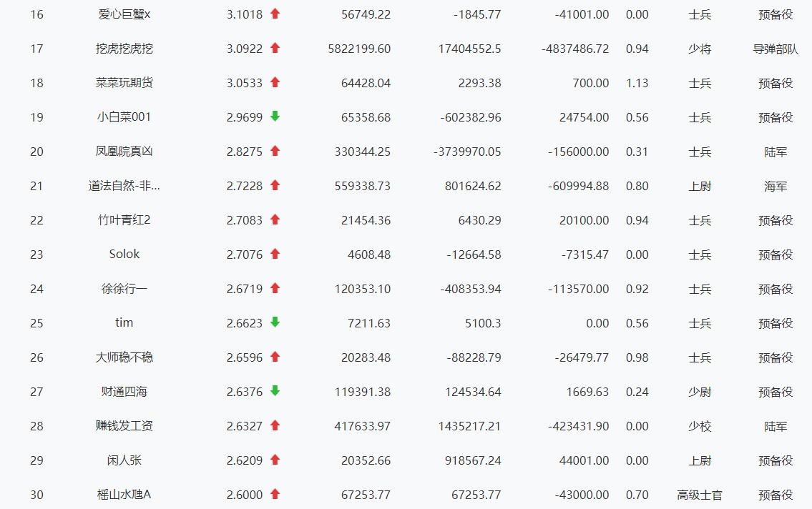This screenshot has height=509, width=812.
Task: Click red up arrow next to 2.6000
Action: click(275, 494)
